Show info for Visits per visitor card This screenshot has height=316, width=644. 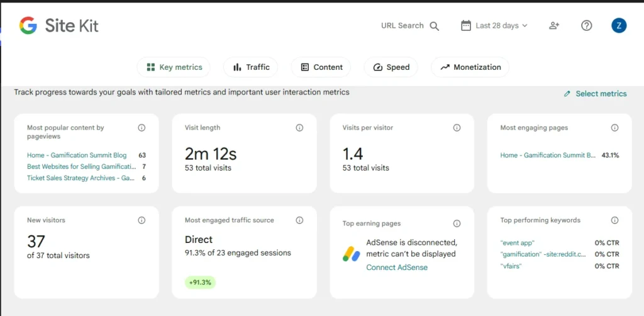[x=457, y=128]
